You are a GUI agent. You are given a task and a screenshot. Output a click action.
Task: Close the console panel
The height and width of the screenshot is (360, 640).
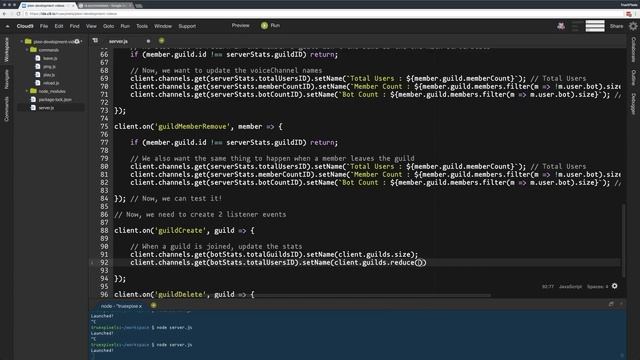621,304
